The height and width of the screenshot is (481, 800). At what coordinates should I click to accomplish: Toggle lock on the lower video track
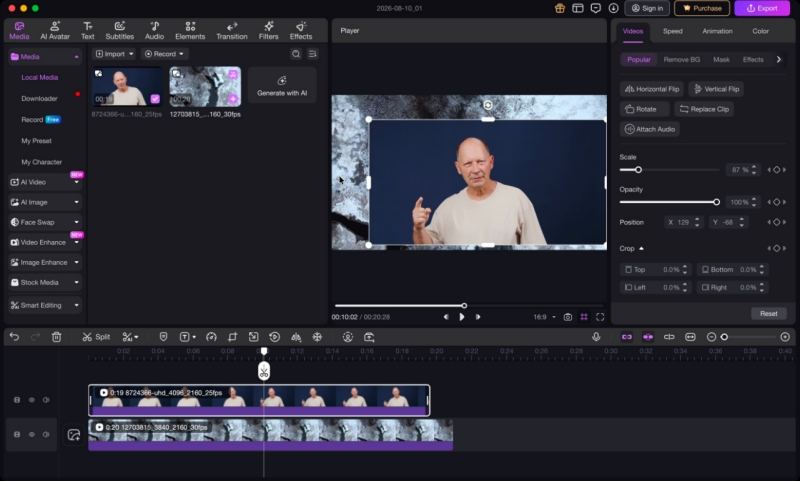(x=17, y=435)
